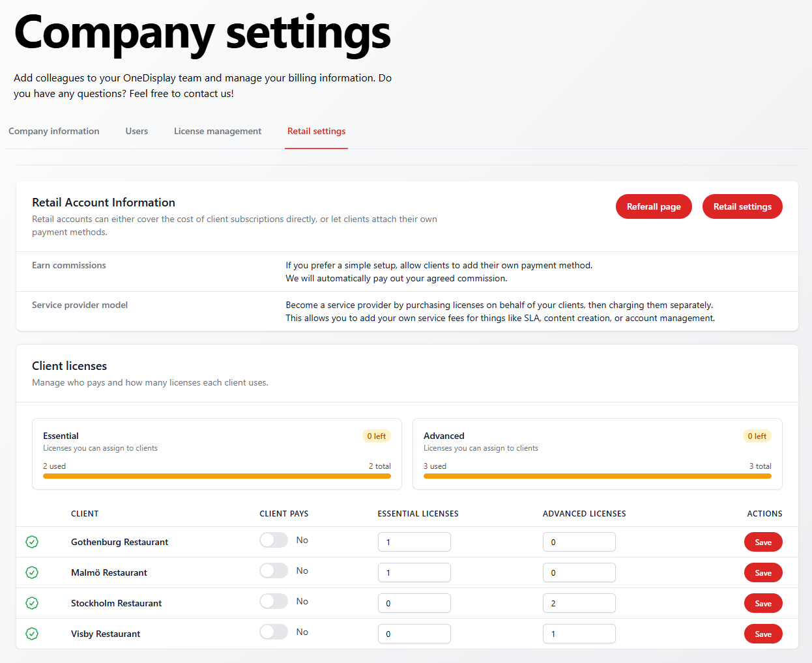The width and height of the screenshot is (812, 663).
Task: Save changes for Visby Restaurant
Action: point(763,634)
